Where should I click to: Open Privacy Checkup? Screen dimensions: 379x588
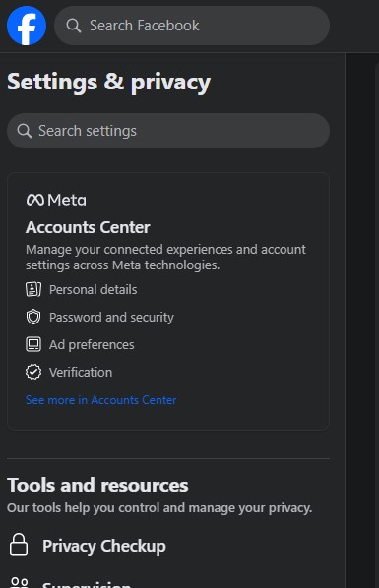pyautogui.click(x=104, y=546)
